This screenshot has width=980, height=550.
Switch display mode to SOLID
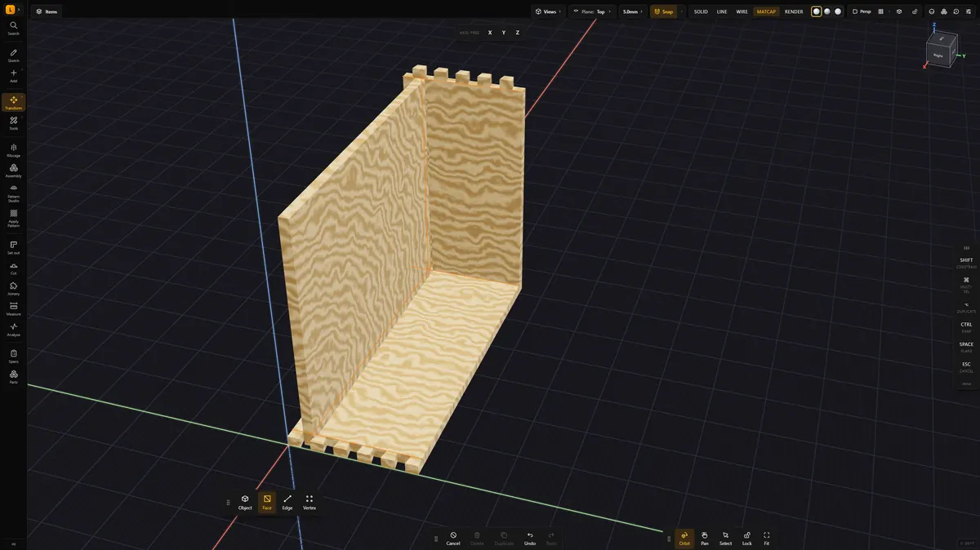pyautogui.click(x=701, y=11)
